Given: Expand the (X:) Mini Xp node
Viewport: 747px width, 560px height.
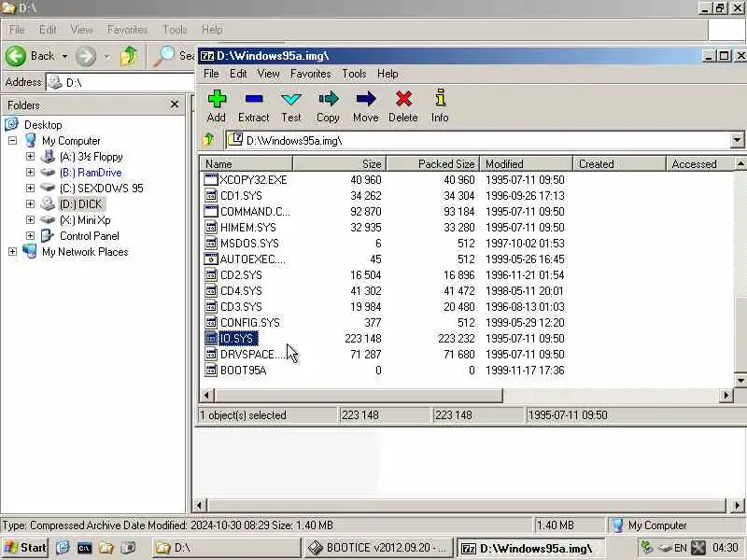Looking at the screenshot, I should (30, 219).
